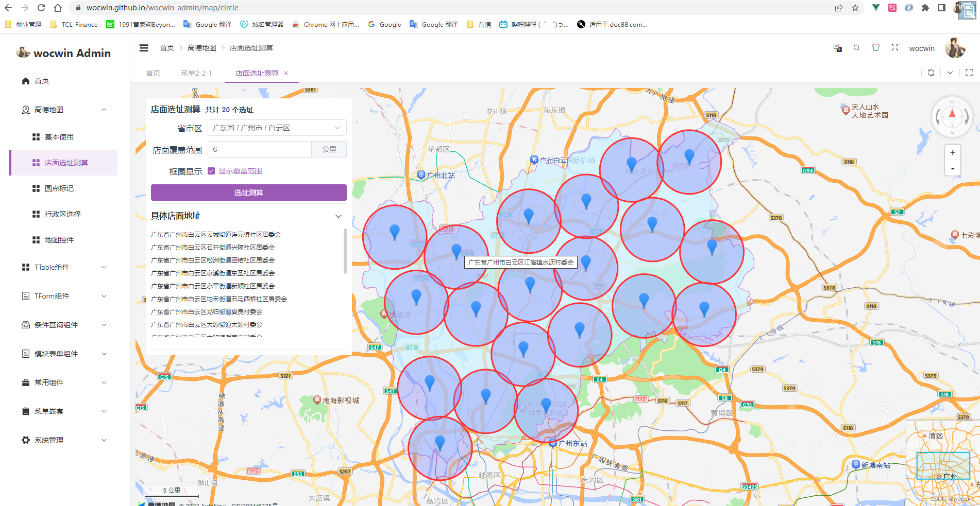Open 行政区选择 sidebar item
The image size is (980, 506).
pos(63,214)
